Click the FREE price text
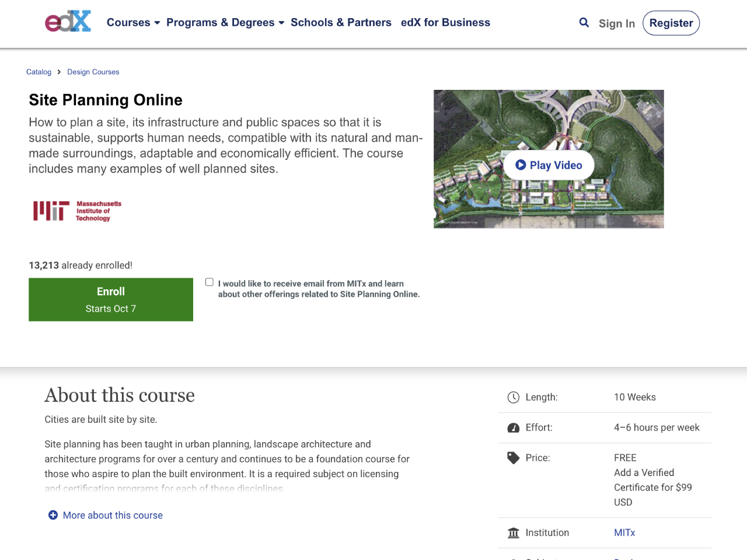The width and height of the screenshot is (747, 560). (625, 458)
